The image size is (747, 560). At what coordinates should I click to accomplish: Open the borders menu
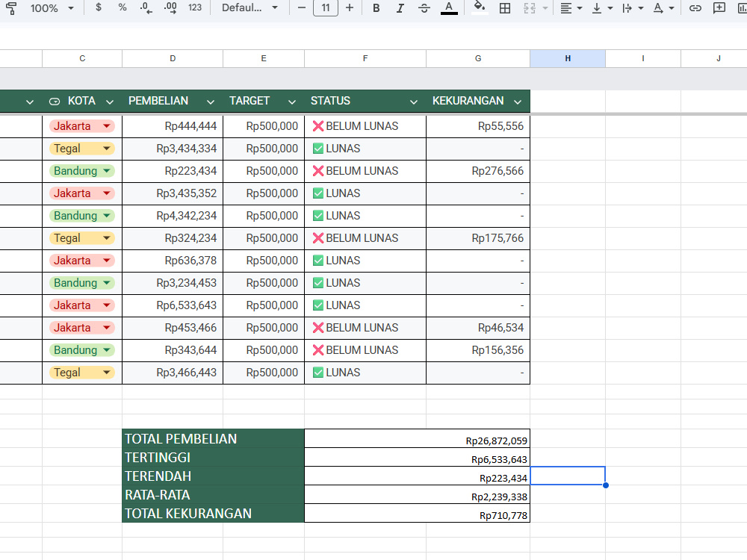(505, 7)
